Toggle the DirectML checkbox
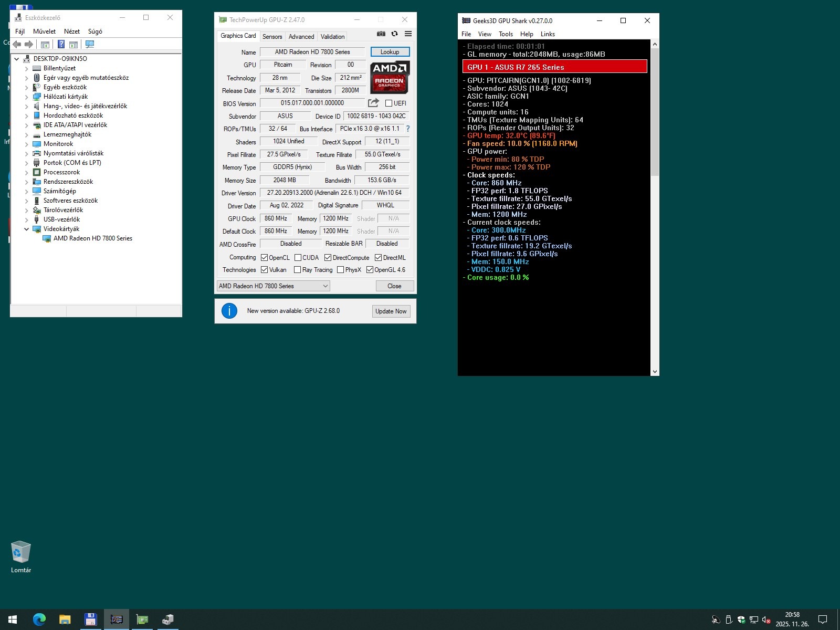The image size is (840, 630). [378, 258]
